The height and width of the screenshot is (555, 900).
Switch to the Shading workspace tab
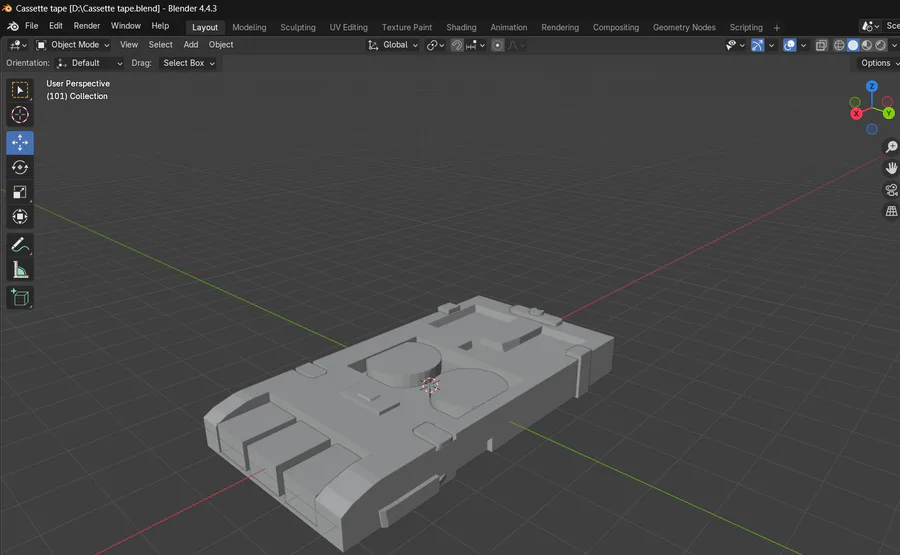461,28
